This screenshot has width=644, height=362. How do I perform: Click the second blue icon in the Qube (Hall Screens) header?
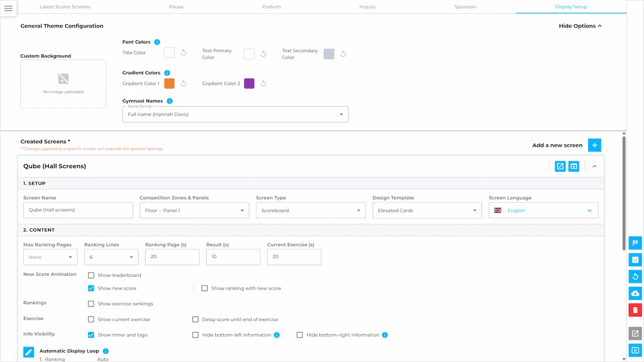574,166
